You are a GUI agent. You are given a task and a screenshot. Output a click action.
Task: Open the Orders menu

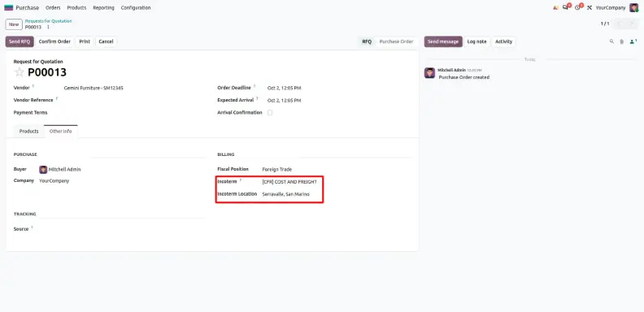[53, 7]
